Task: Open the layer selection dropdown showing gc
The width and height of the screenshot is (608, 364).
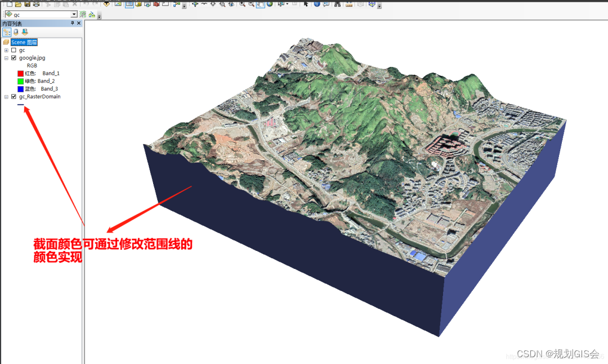Action: click(73, 14)
